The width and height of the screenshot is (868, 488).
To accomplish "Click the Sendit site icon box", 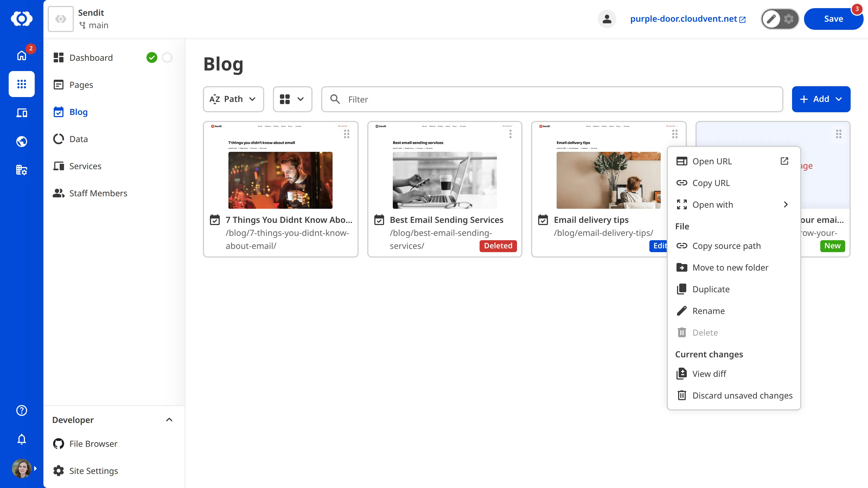I will coord(61,19).
